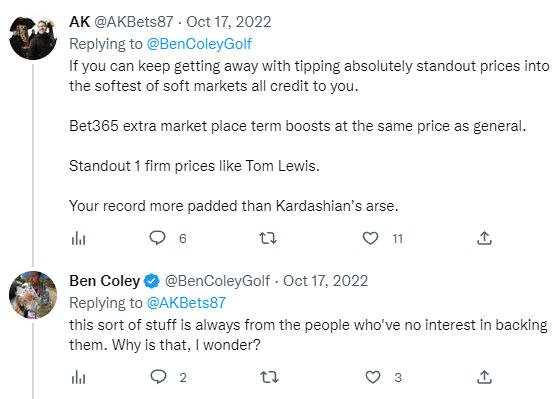The image size is (556, 399).
Task: Open AK's tweet timestamp Oct 17, 2022
Action: click(229, 22)
